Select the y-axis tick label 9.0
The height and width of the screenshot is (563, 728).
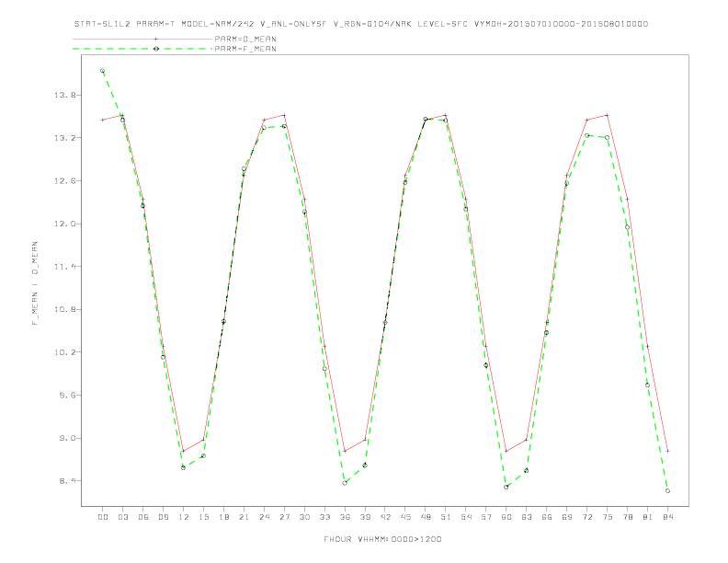pos(66,438)
